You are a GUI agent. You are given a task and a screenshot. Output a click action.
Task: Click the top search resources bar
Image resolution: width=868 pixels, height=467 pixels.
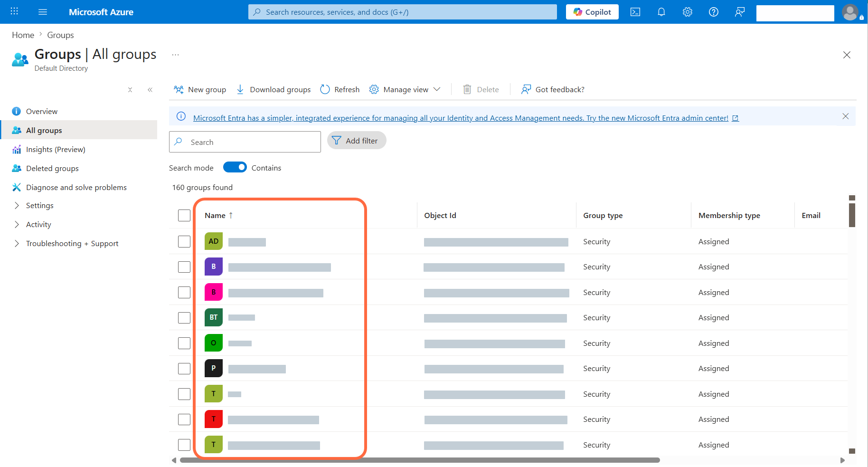[x=403, y=12]
